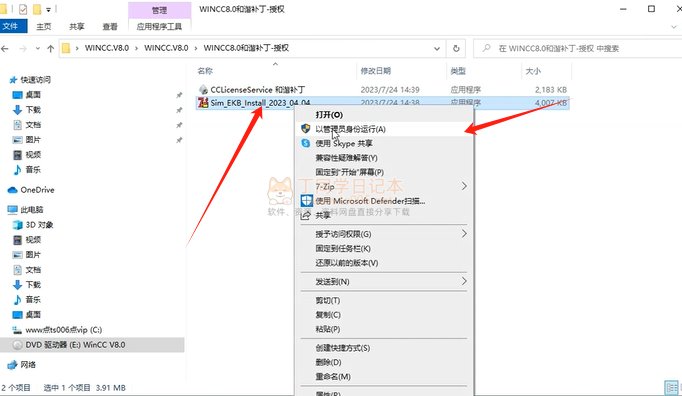Switch to details view icon in status bar

click(x=671, y=387)
